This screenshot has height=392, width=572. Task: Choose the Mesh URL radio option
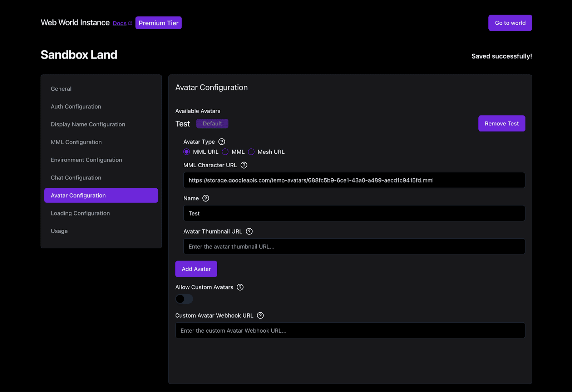pos(251,152)
